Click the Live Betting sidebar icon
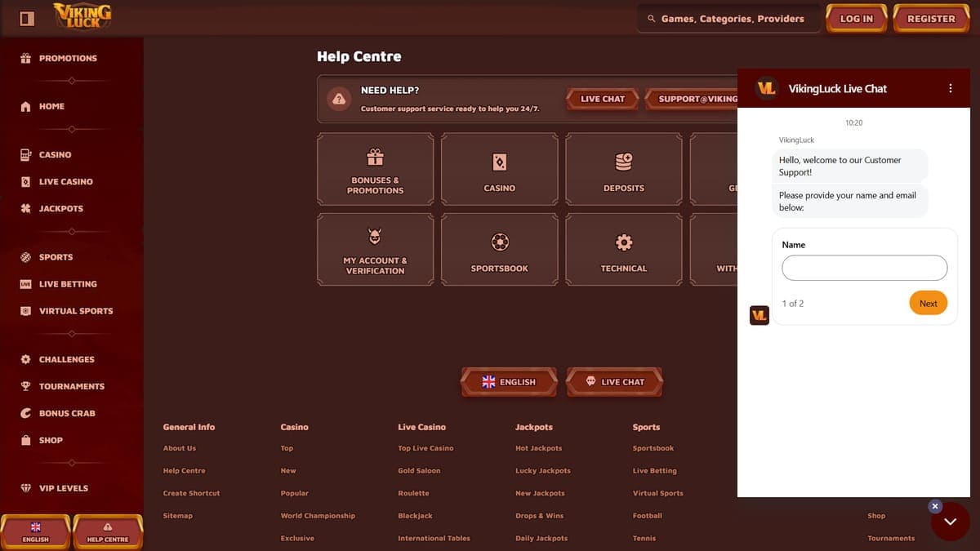 (x=25, y=284)
